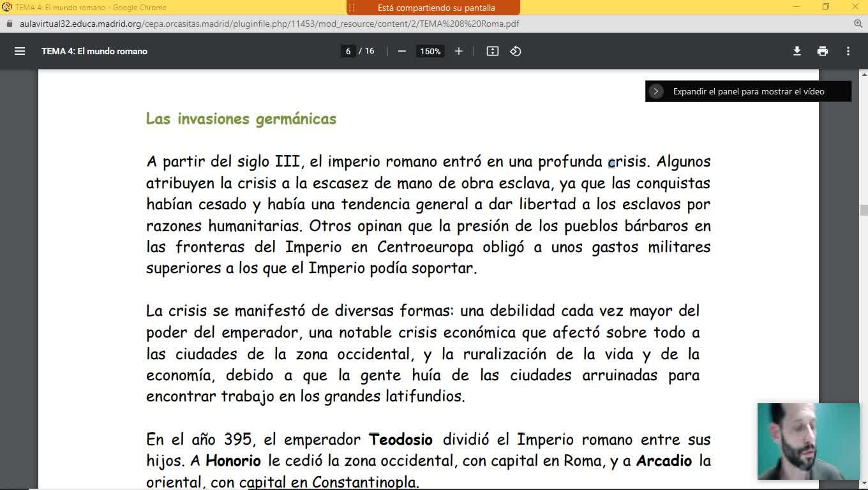Click the document title 'TEMA 4: El mundo romano'
This screenshot has height=490, width=868.
pyautogui.click(x=94, y=51)
